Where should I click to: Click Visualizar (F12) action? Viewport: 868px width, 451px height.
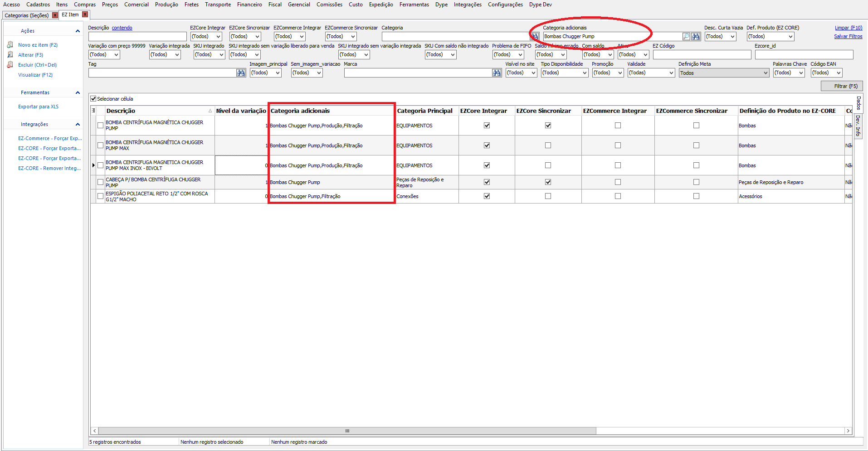(x=35, y=75)
